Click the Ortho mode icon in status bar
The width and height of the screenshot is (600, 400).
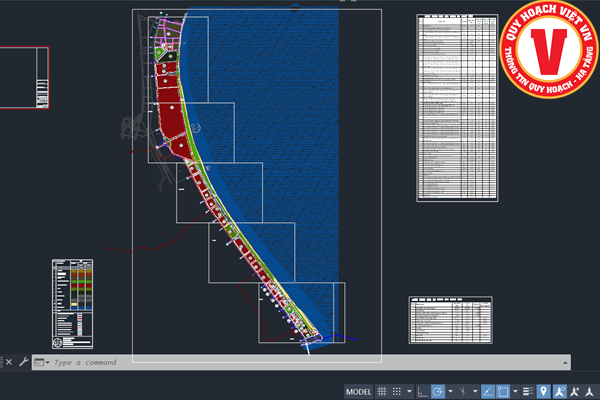424,390
